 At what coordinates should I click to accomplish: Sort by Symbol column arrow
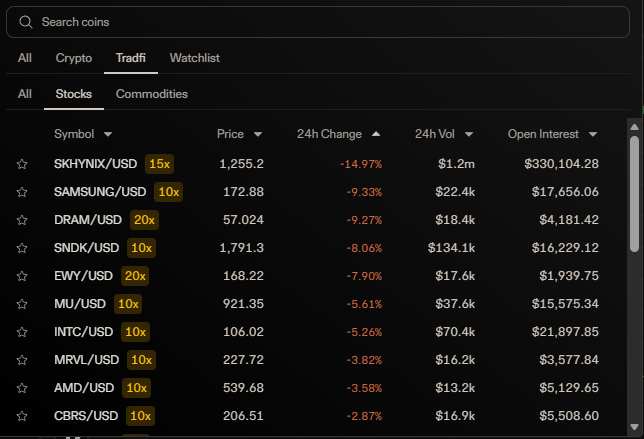pyautogui.click(x=108, y=134)
